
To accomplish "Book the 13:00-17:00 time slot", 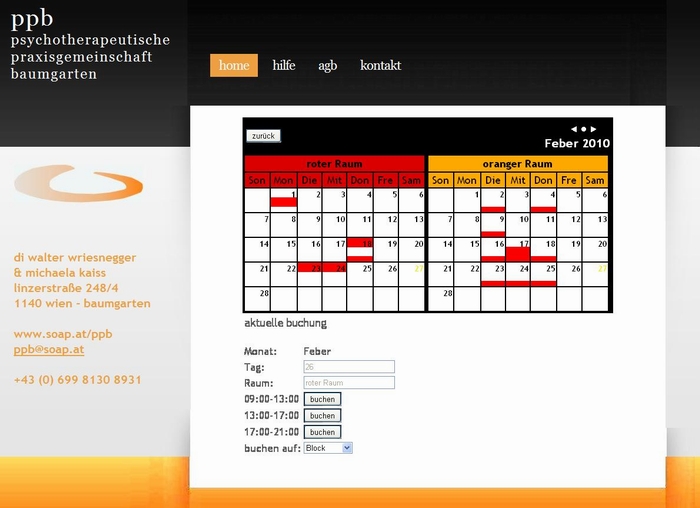I will pos(322,415).
